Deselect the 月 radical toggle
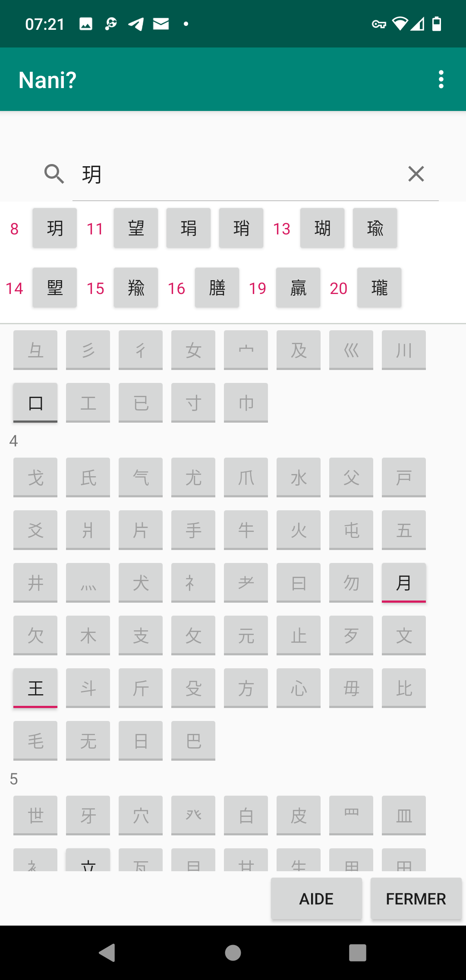 click(404, 583)
